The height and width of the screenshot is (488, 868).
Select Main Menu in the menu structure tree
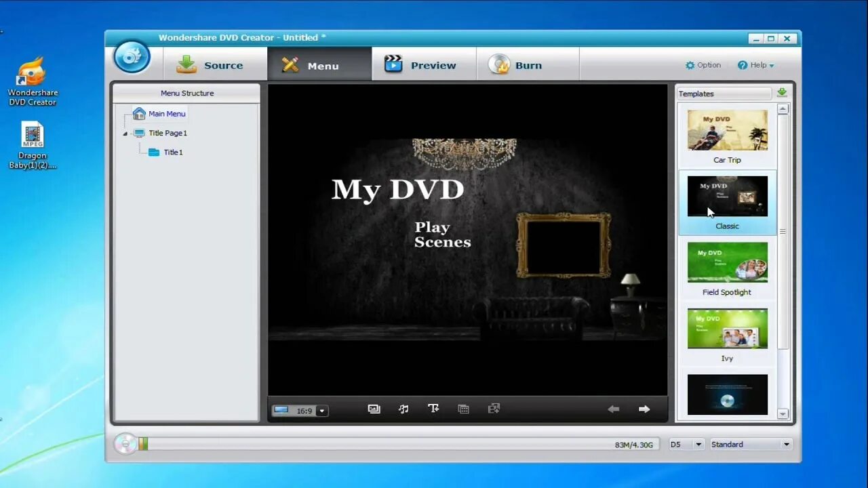[167, 114]
